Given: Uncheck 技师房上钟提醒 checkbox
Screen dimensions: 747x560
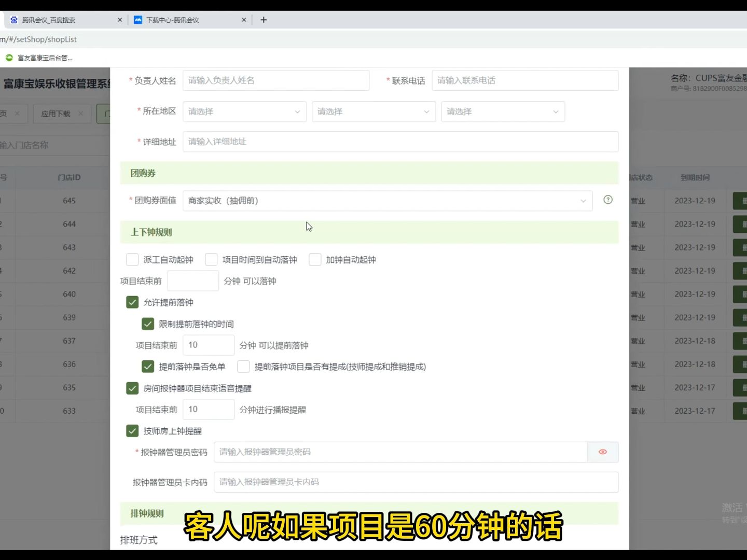Looking at the screenshot, I should click(132, 430).
